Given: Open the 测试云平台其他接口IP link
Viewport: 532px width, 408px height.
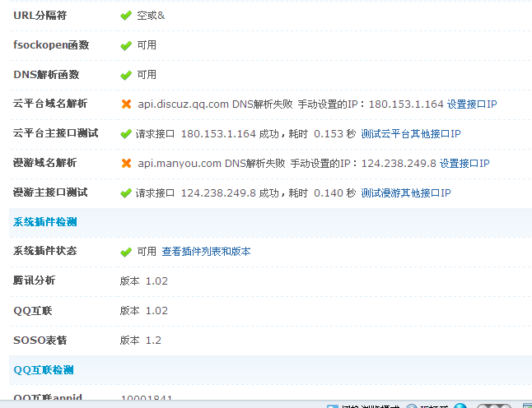Looking at the screenshot, I should pyautogui.click(x=411, y=134).
